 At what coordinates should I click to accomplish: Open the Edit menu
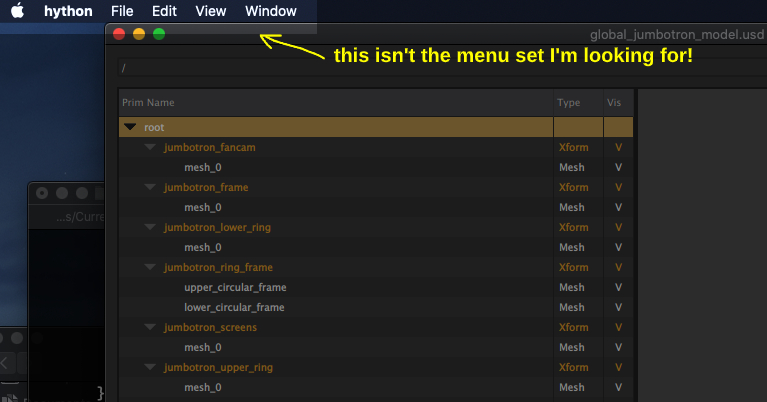164,11
